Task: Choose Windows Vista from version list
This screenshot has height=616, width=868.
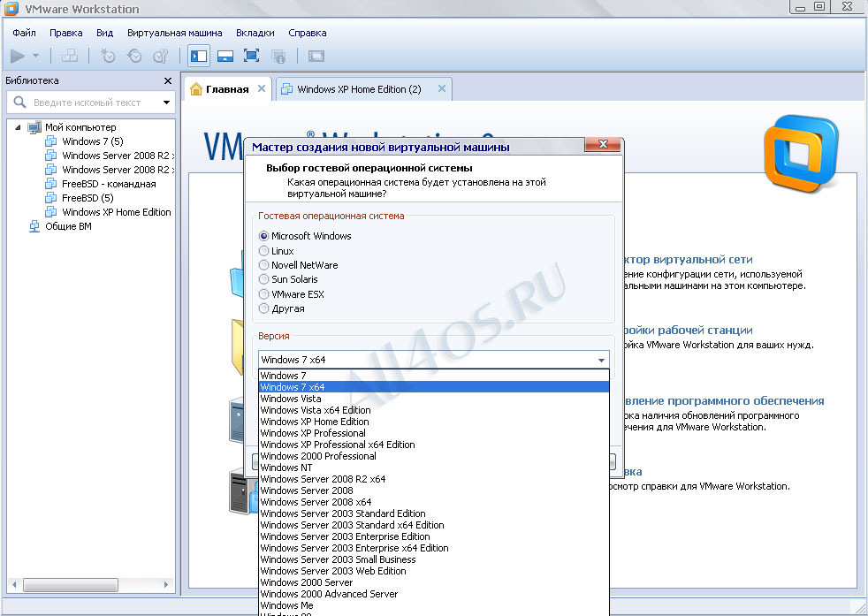Action: pos(434,399)
